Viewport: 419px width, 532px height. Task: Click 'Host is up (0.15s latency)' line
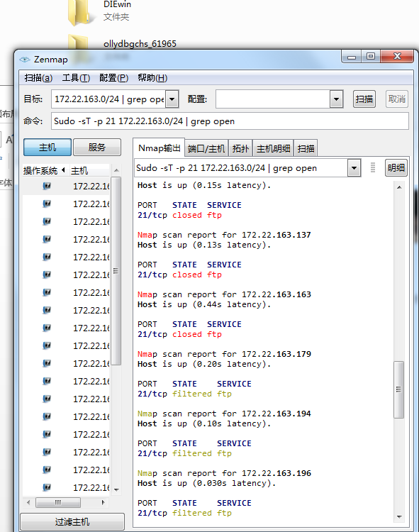[204, 185]
